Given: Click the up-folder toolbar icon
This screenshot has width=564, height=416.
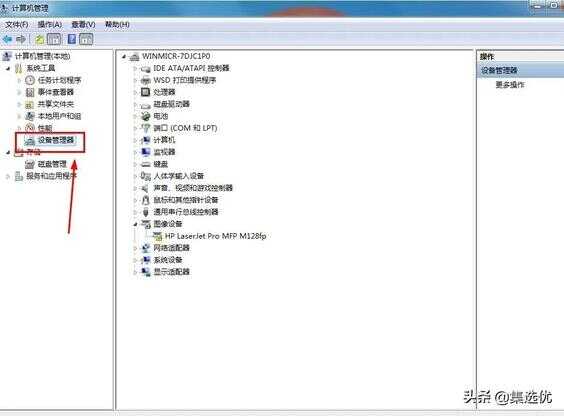Looking at the screenshot, I should [39, 39].
